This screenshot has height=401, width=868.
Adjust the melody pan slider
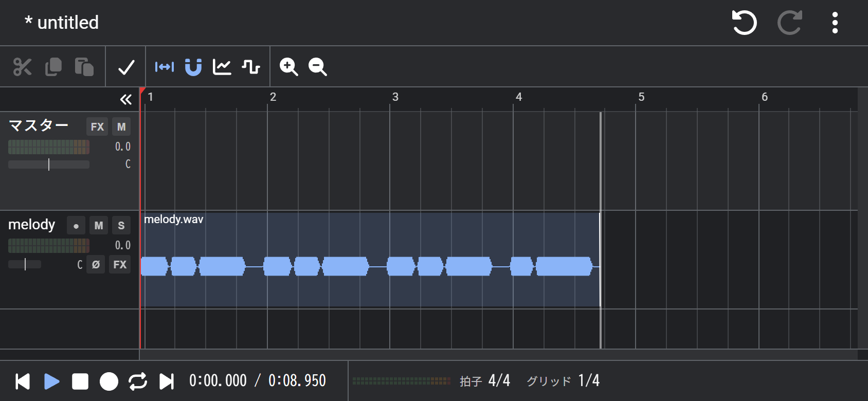25,264
